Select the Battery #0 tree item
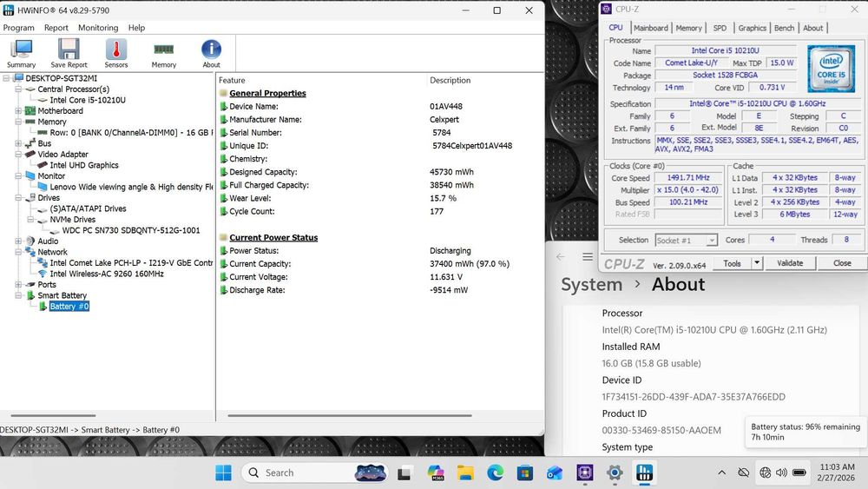The image size is (868, 489). pos(69,307)
